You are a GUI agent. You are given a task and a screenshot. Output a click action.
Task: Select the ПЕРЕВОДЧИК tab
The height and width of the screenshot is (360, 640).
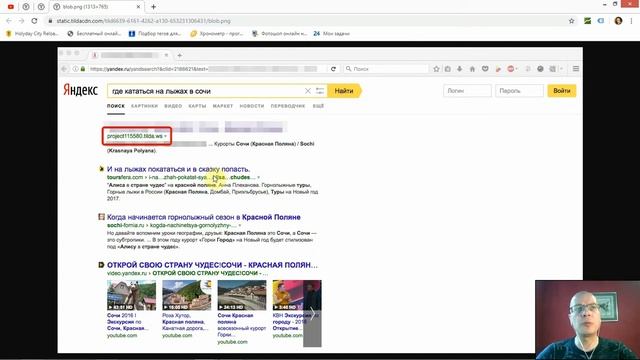288,106
